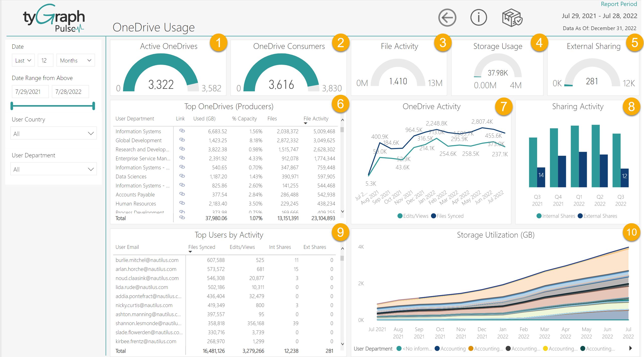The image size is (644, 357).
Task: Click link icon for Human Resources row
Action: [x=182, y=203]
